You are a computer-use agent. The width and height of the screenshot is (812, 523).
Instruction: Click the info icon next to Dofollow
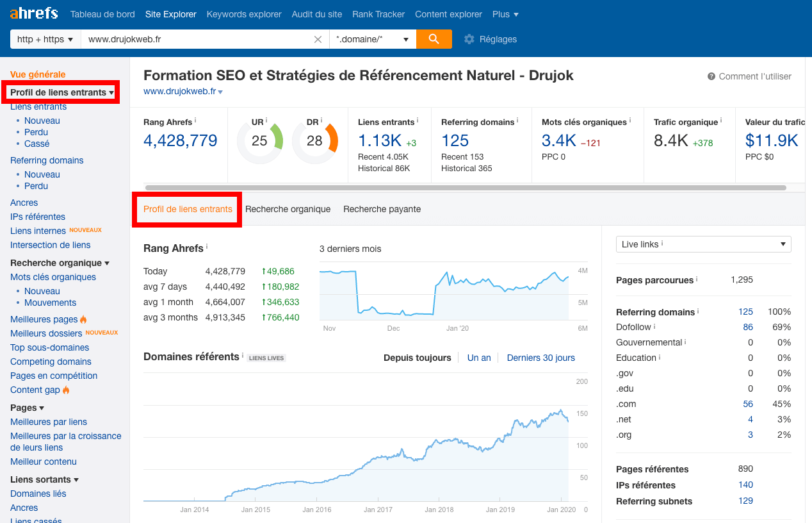[x=654, y=326]
